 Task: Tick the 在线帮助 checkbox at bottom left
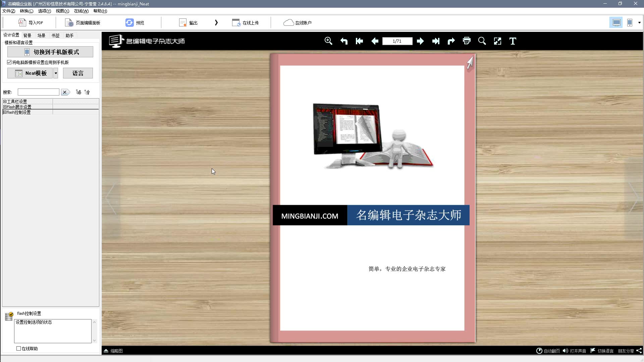18,349
